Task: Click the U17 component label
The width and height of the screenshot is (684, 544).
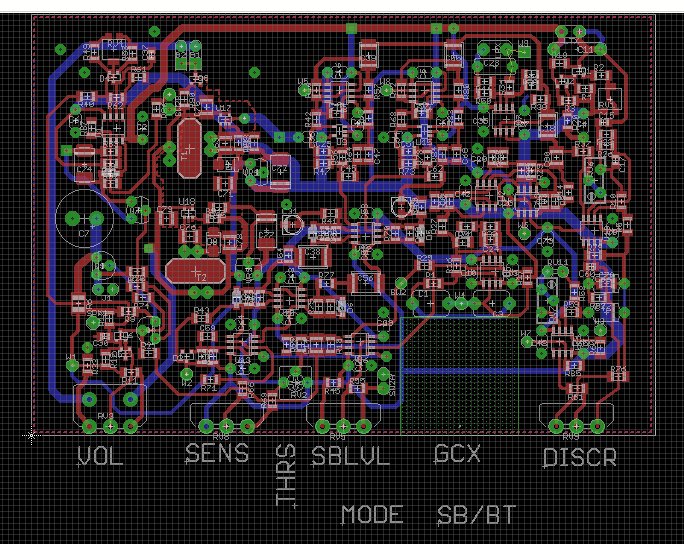Action: coord(223,108)
